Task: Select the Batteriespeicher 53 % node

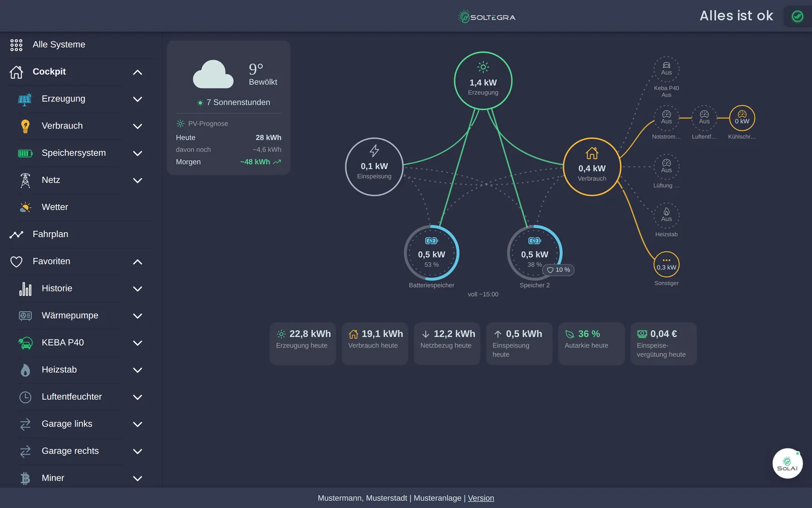Action: (x=431, y=253)
